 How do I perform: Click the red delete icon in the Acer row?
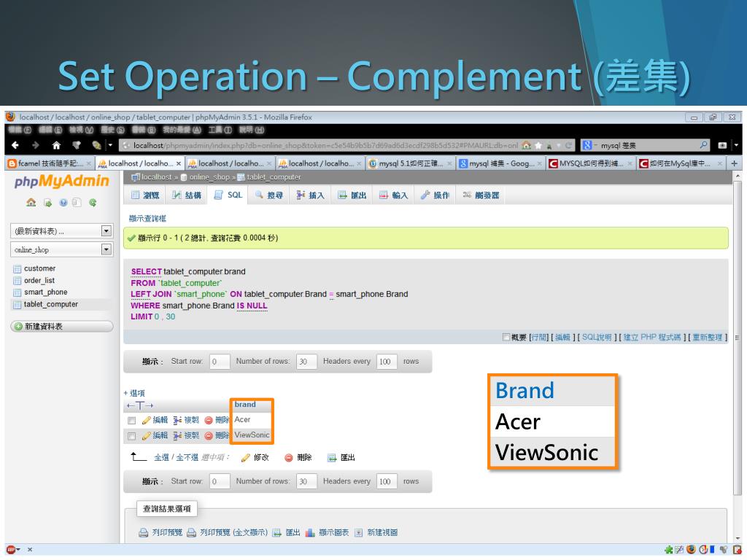[x=208, y=420]
